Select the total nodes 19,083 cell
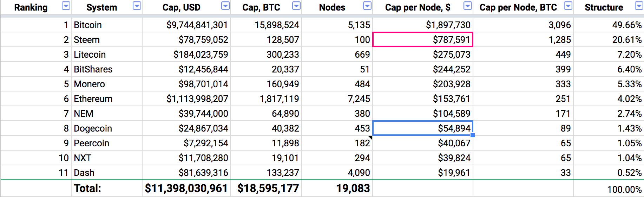Screen dimensions: 644x197 337,188
